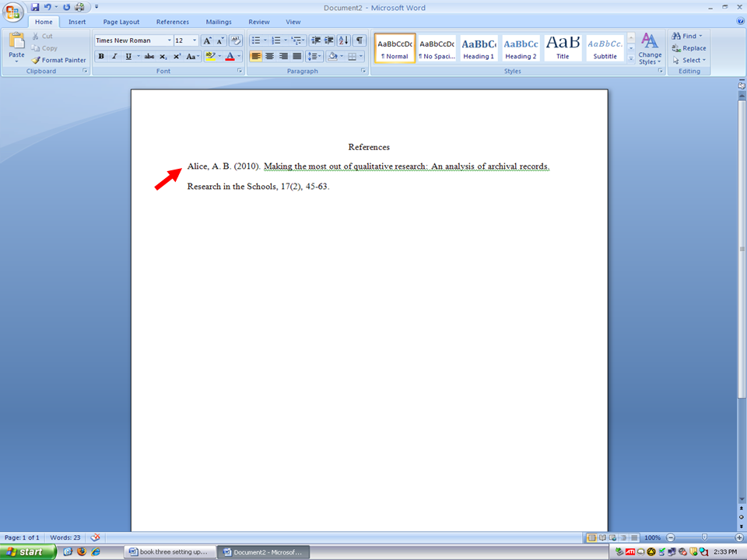Click the Office Button orb
Viewport: 747px width, 560px height.
[13, 12]
